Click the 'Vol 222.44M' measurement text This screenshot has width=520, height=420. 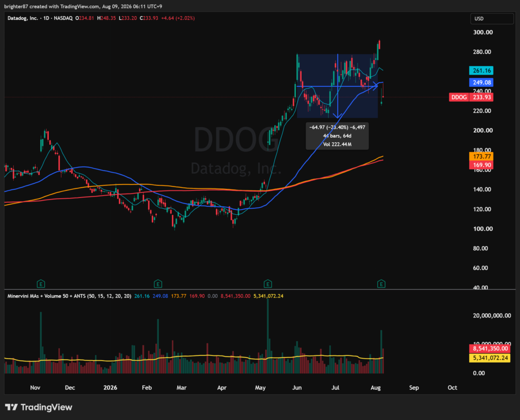pyautogui.click(x=337, y=144)
